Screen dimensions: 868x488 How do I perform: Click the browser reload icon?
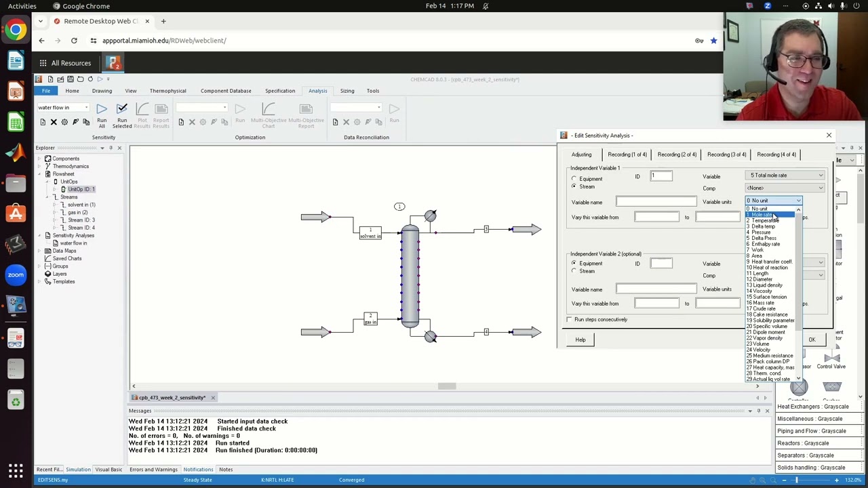click(74, 41)
